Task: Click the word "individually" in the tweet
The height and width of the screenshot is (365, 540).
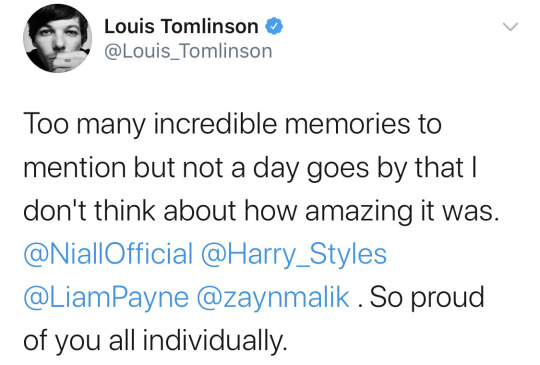Action: 215,341
